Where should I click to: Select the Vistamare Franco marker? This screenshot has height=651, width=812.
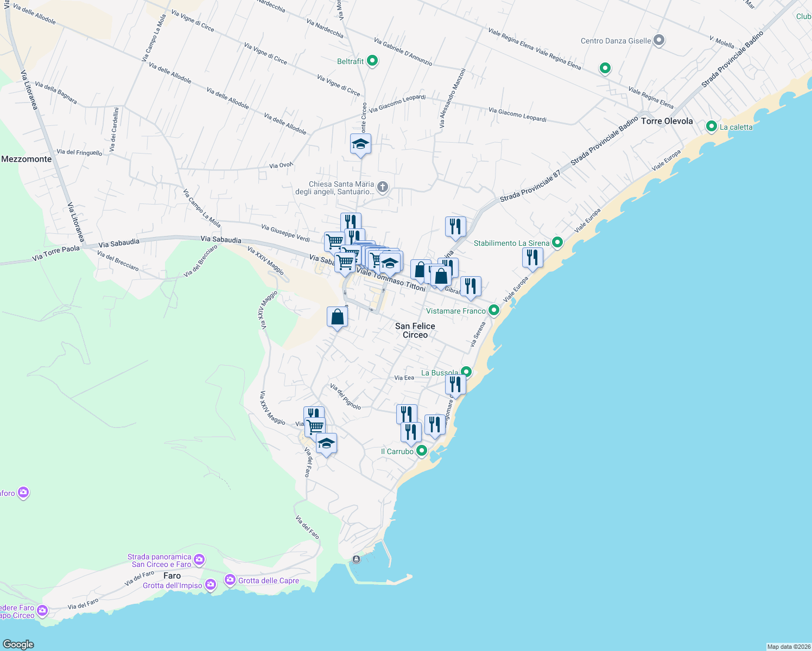coord(493,310)
